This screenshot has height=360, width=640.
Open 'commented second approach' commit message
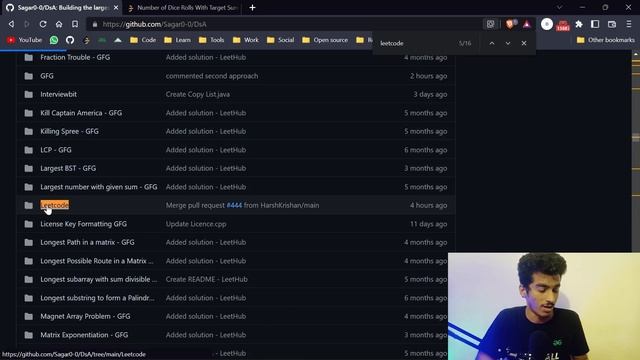pyautogui.click(x=212, y=76)
